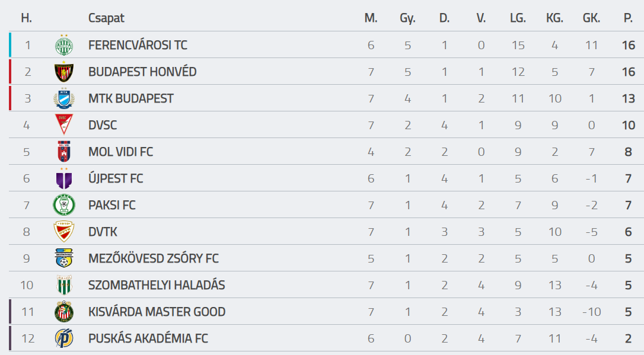Open the FERENCVÁROSI TC team name

click(x=138, y=45)
